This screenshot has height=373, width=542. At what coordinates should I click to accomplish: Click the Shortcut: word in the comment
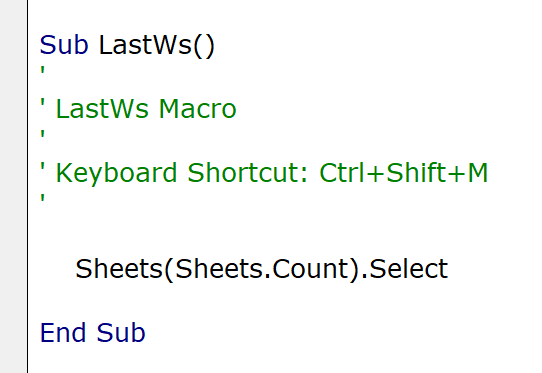(x=247, y=173)
